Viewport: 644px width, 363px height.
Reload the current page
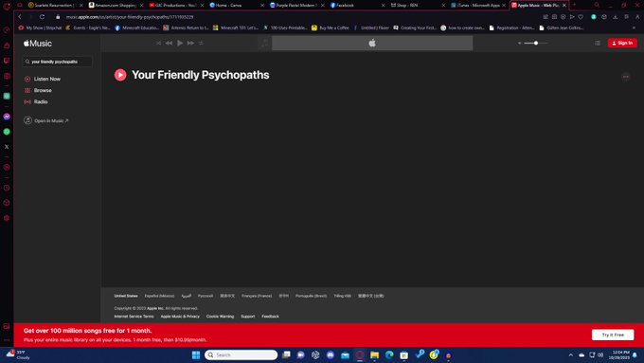(42, 17)
